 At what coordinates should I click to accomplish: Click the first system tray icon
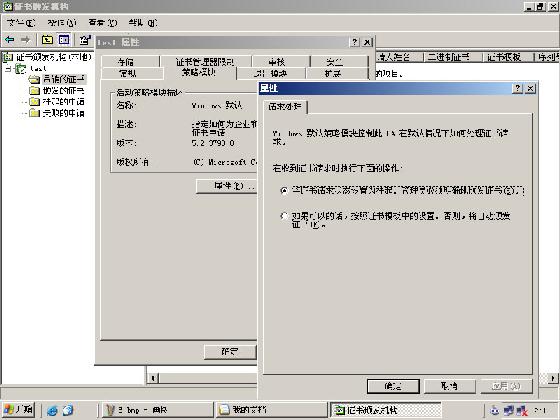[x=495, y=410]
